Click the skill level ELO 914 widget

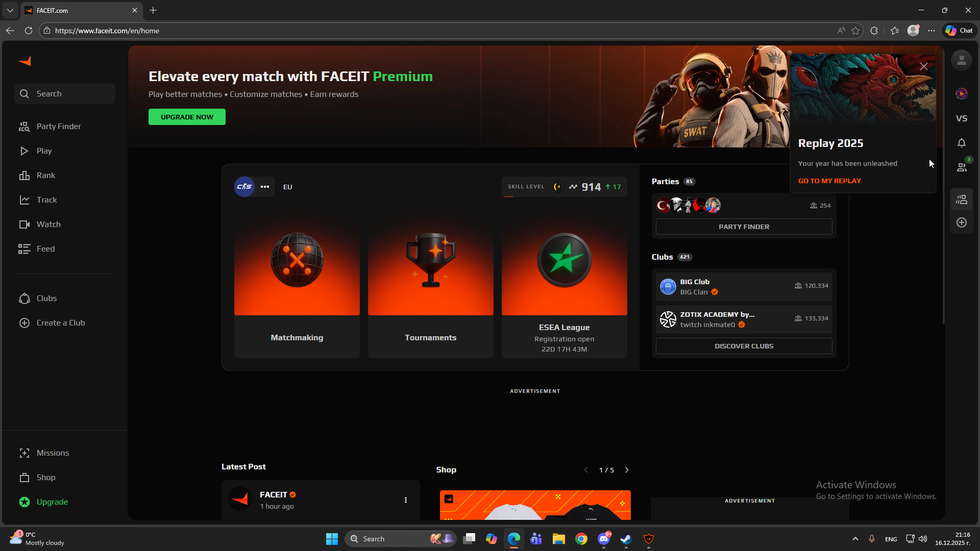(565, 187)
